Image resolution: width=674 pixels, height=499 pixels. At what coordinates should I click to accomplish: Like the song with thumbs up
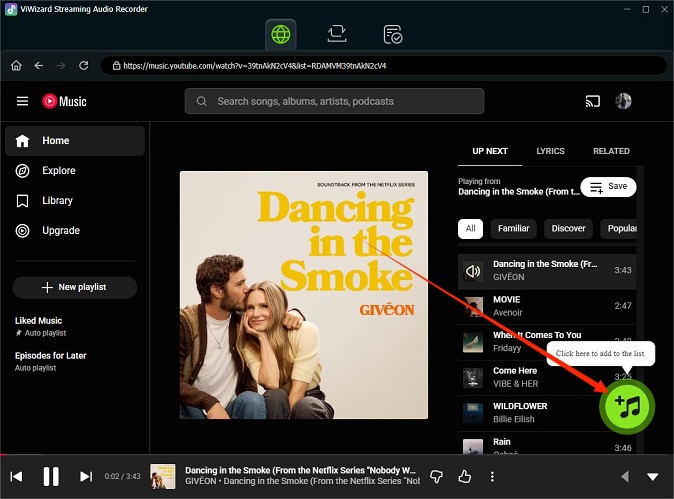[x=465, y=476]
